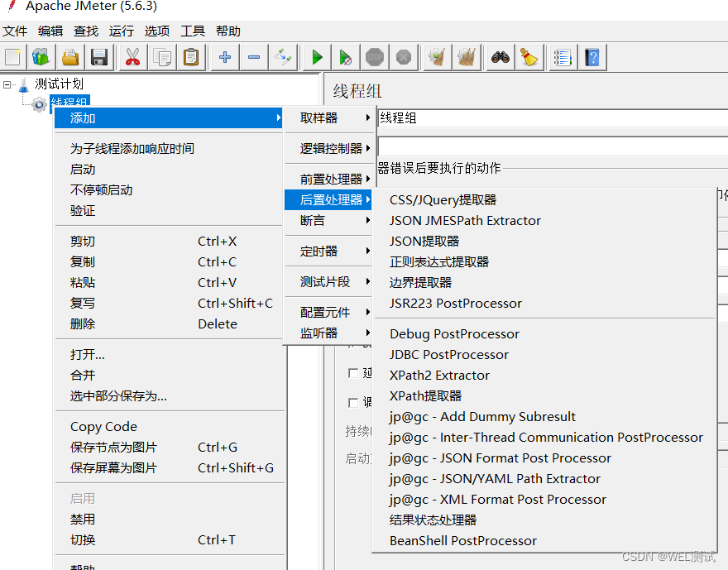Click the Stop sign toolbar icon
The height and width of the screenshot is (570, 728).
tap(375, 57)
